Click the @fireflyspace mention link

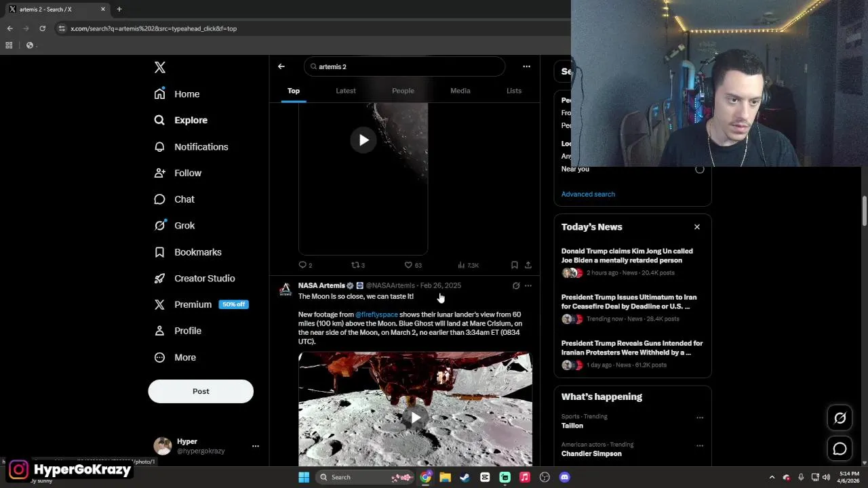tap(376, 314)
